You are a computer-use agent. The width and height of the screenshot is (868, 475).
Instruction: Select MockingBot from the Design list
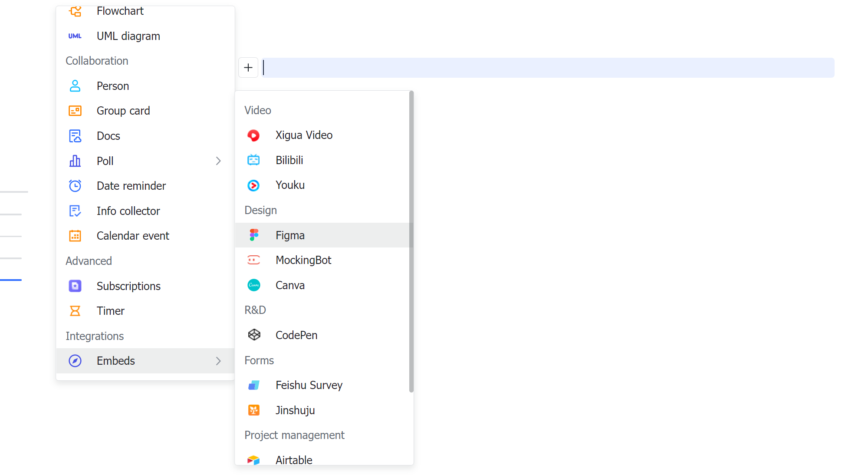pyautogui.click(x=303, y=260)
